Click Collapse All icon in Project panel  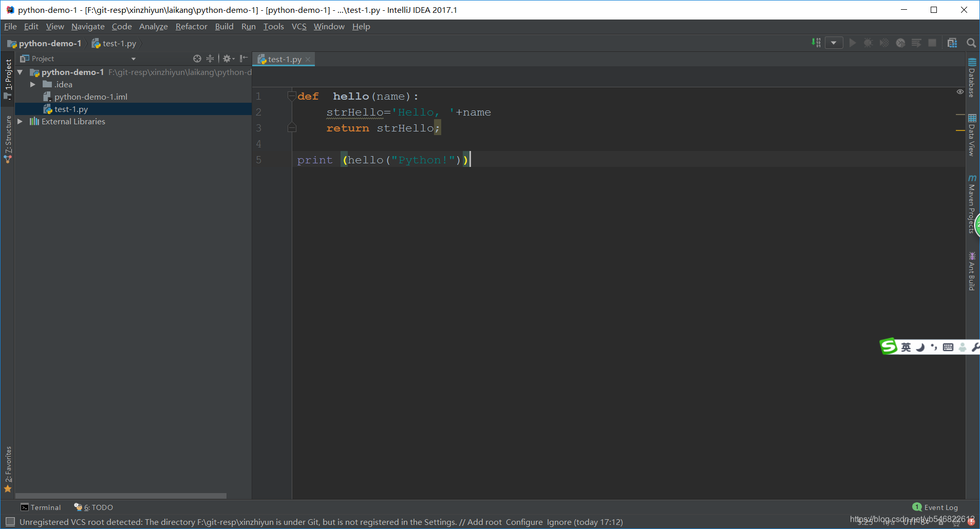click(x=210, y=59)
